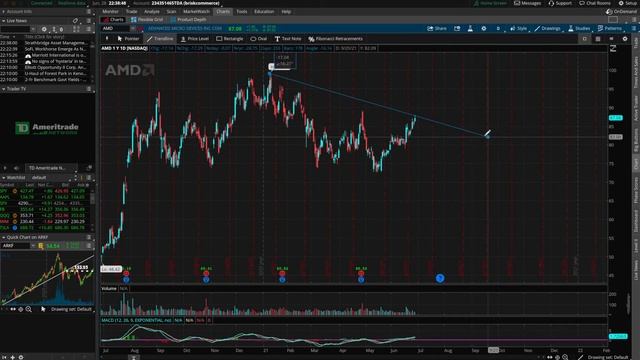Open the Studies menu
Screen dimensions: 640x360
[579, 29]
